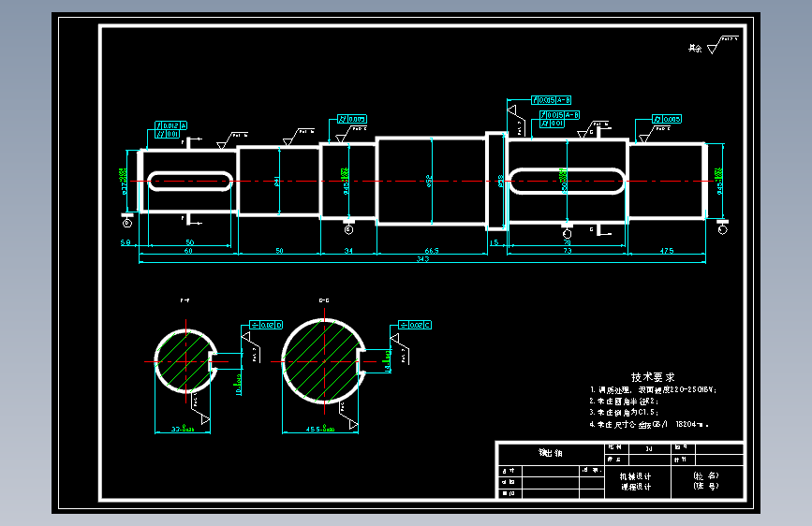Click the 15 collar width dimension
The height and width of the screenshot is (526, 812).
pos(494,242)
